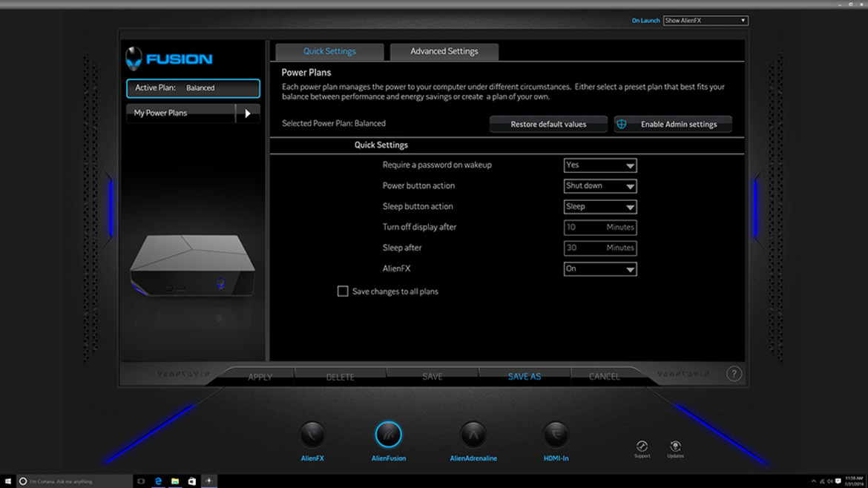Open the help question mark icon

point(734,374)
